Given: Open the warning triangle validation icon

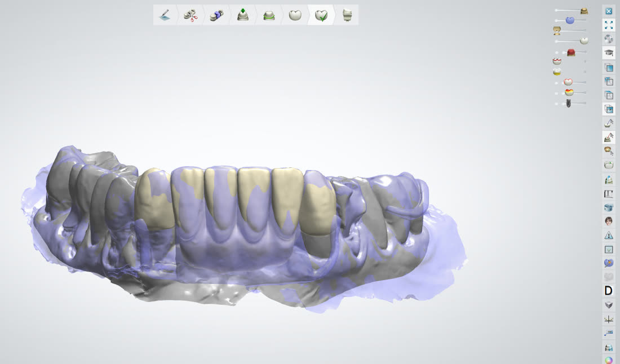Looking at the screenshot, I should pos(609,235).
